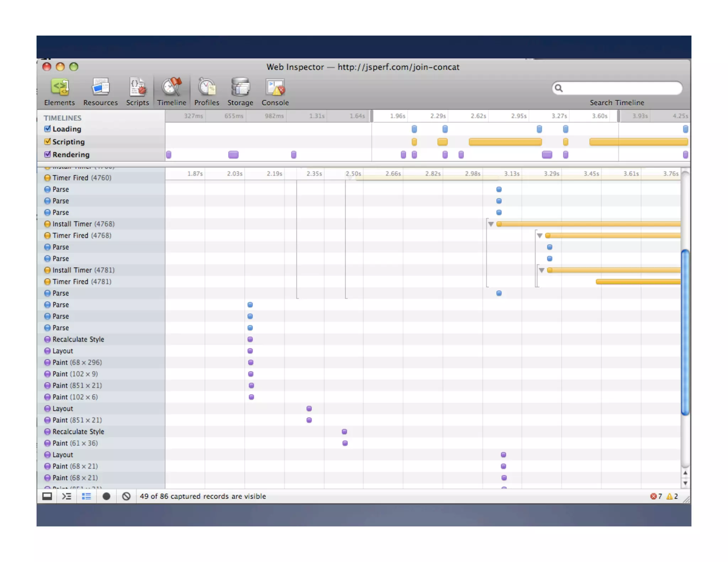
Task: Collapse the Timer Fired (4768) record triangle
Action: 539,236
